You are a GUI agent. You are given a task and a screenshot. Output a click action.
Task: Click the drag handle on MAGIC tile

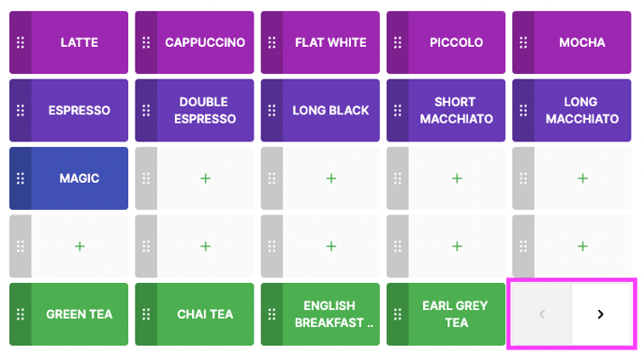[x=21, y=178]
